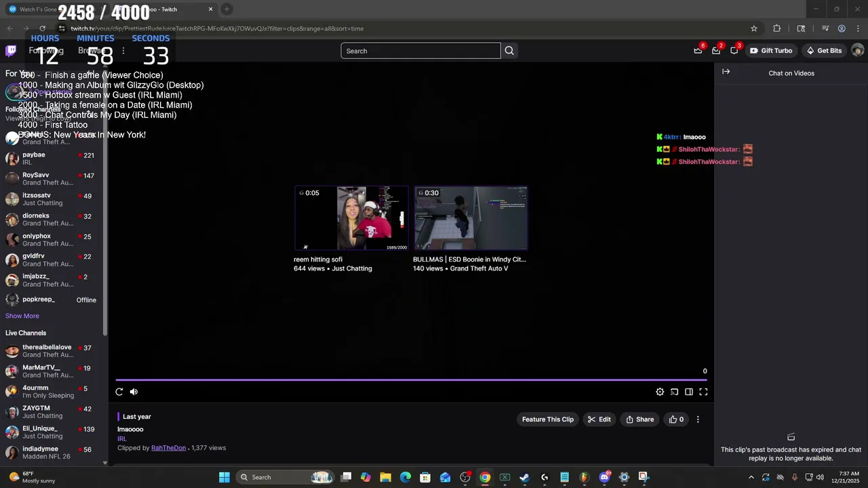
Task: Click Show More under followed channels
Action: pyautogui.click(x=22, y=316)
